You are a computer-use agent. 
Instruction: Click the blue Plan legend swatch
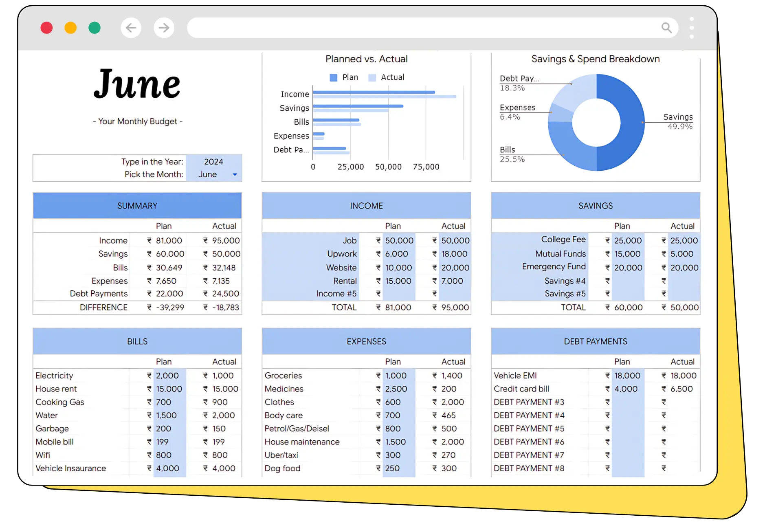(x=333, y=78)
